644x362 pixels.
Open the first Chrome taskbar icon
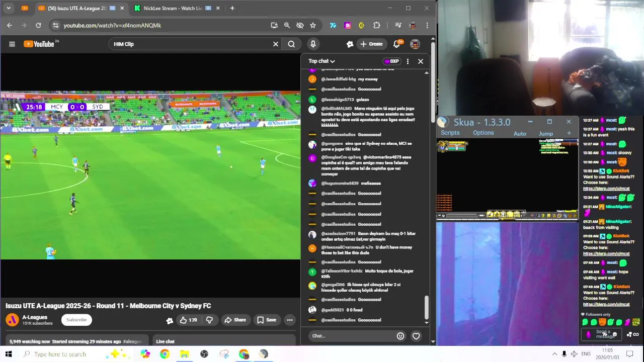pyautogui.click(x=165, y=354)
